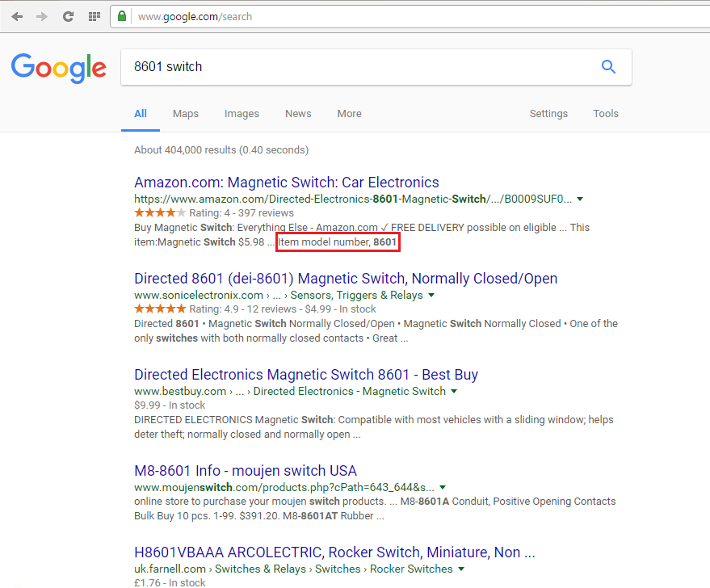Open M8-8601 Info moujen switch result
This screenshot has width=710, height=588.
tap(246, 471)
